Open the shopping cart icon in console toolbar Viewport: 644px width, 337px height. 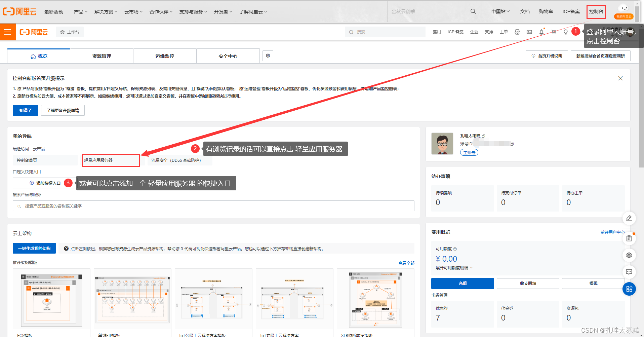553,32
